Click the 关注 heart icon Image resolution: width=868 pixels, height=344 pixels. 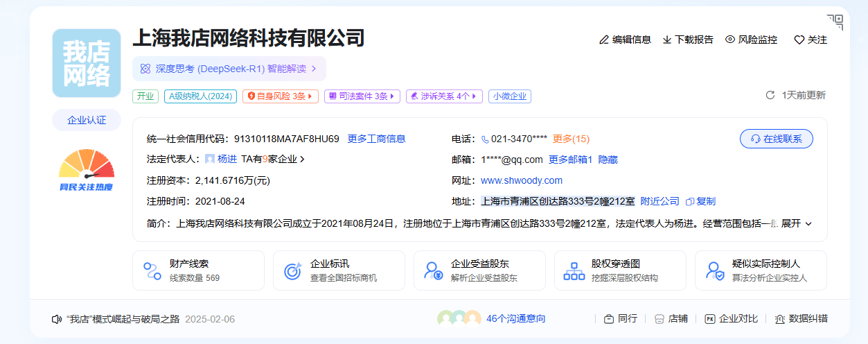click(x=799, y=40)
